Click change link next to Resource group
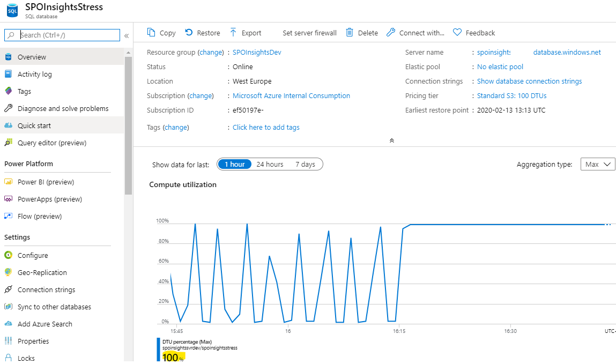 click(211, 52)
